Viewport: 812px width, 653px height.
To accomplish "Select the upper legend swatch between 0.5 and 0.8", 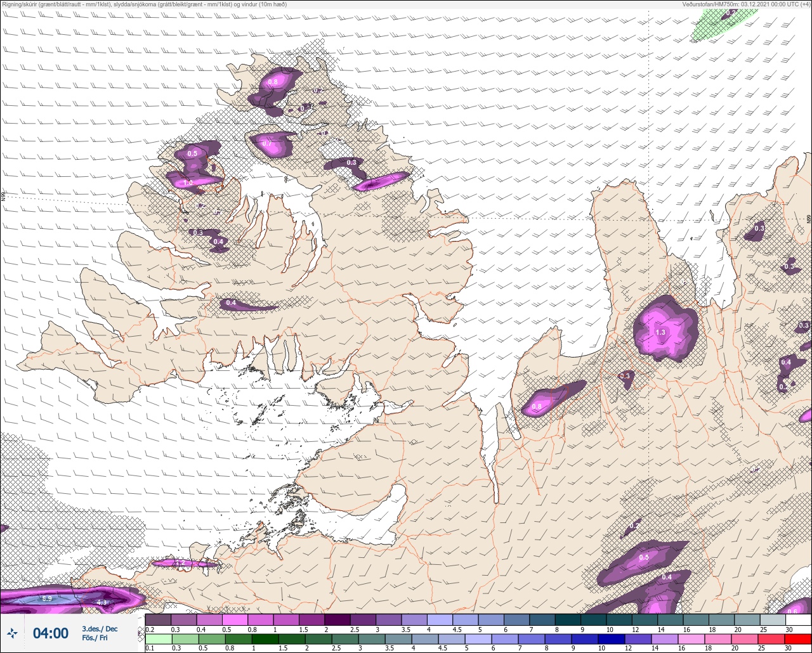I will [x=235, y=619].
